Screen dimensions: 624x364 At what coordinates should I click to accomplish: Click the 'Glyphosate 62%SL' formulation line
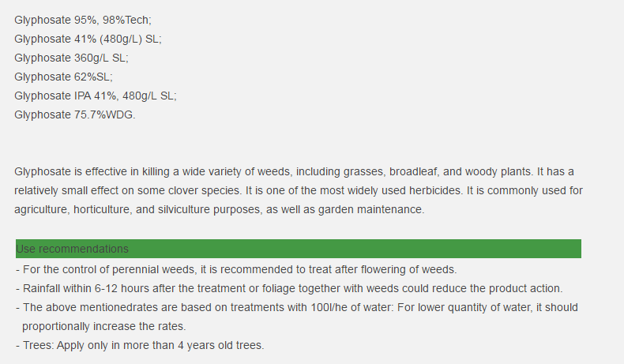[64, 77]
